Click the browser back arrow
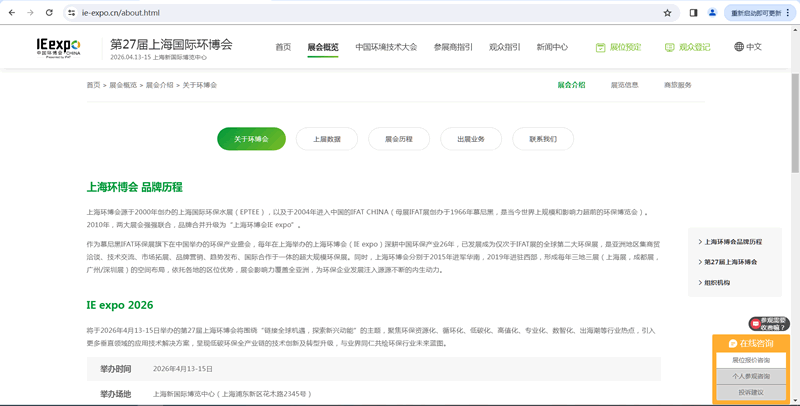Screen dimensions: 800x406 click(11, 13)
